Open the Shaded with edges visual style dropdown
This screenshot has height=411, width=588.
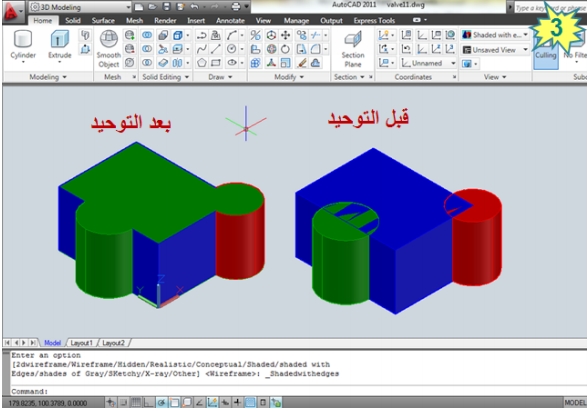click(495, 35)
